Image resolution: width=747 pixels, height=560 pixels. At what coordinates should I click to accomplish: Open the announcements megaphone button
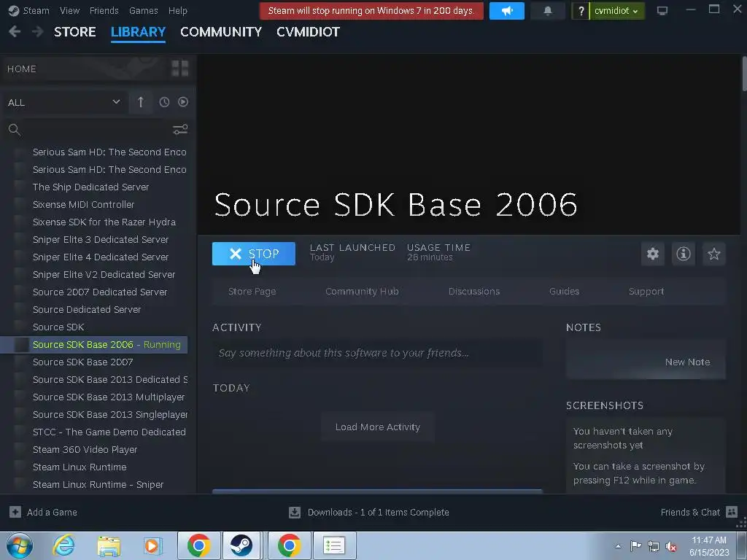click(x=506, y=10)
